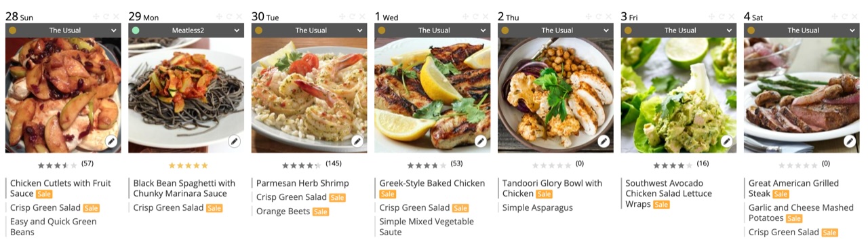Click the refresh icon for 29 Mon
868x244 pixels.
pyautogui.click(x=229, y=16)
